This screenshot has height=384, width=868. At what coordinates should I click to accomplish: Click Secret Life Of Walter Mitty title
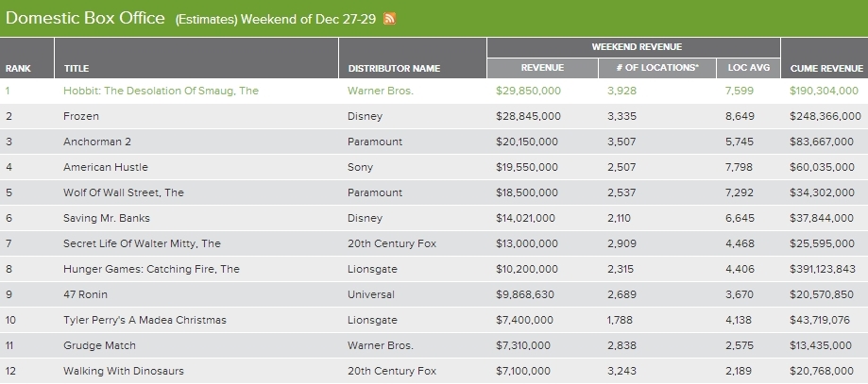coord(142,243)
